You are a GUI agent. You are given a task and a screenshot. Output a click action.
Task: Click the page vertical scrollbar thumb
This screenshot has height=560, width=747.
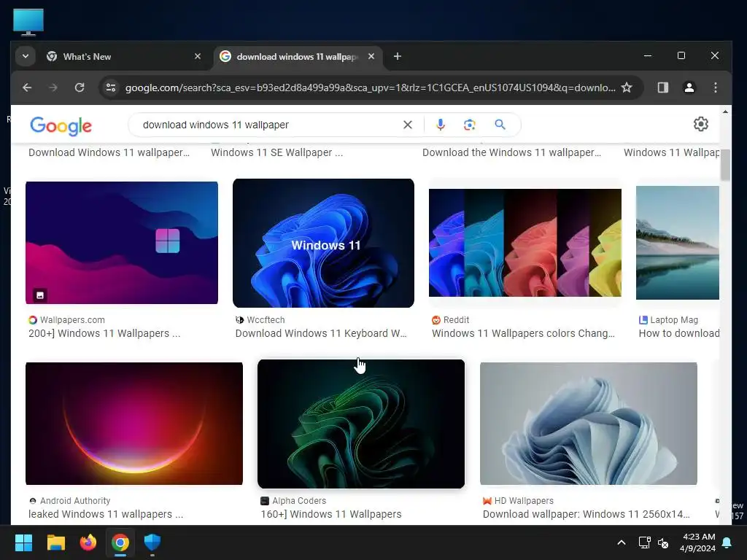coord(725,165)
